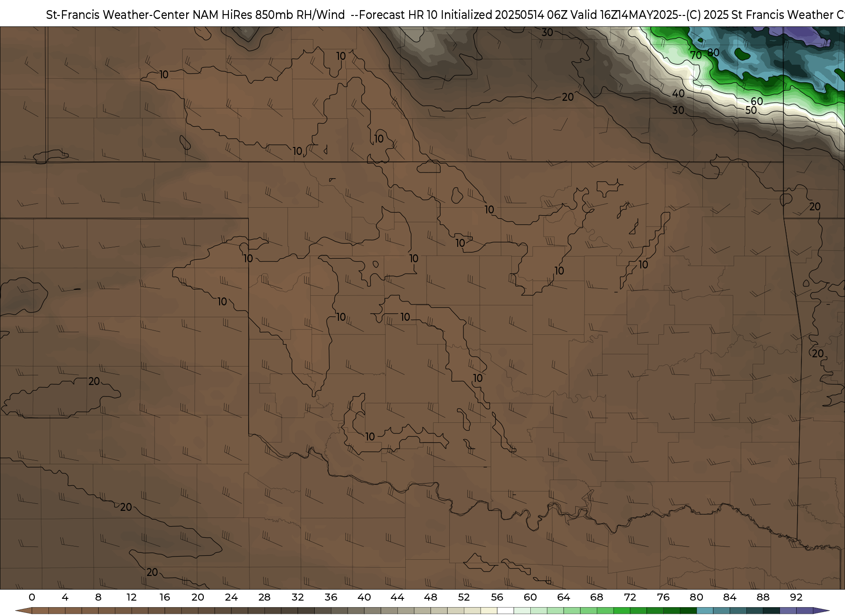The width and height of the screenshot is (845, 616).
Task: Click the colorbar label "24"
Action: [x=231, y=597]
